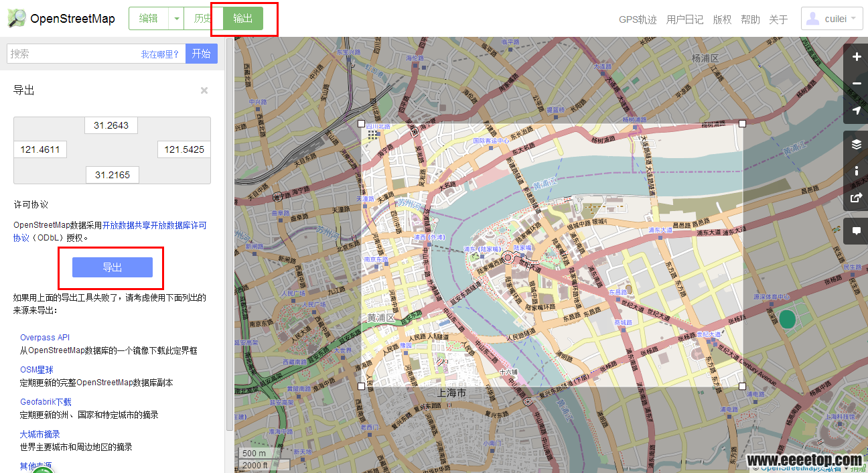Open 用户日记 in the top menu
Screen dimensions: 868x473
pos(685,19)
